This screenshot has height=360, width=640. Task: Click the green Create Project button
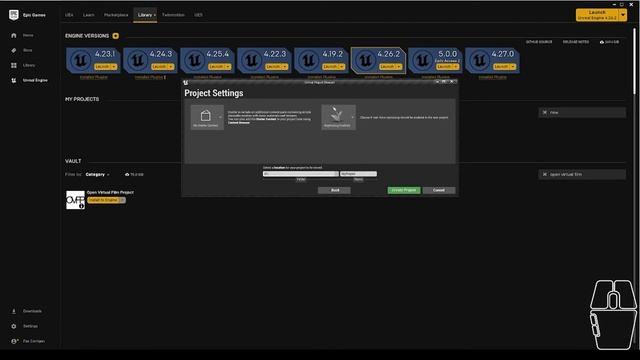pyautogui.click(x=404, y=190)
